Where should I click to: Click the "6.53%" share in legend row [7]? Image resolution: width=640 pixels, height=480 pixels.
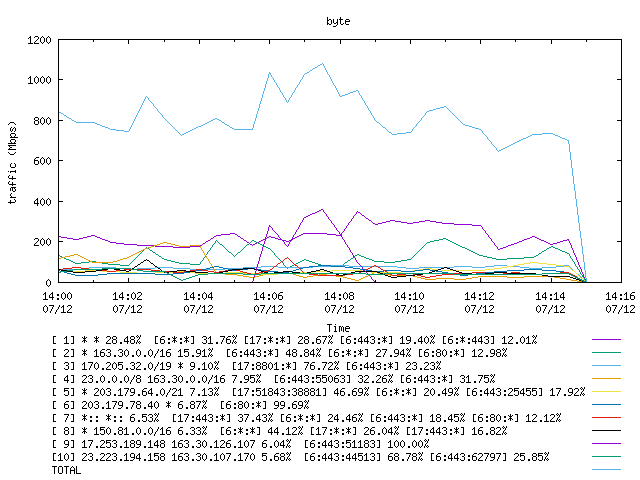pos(144,418)
